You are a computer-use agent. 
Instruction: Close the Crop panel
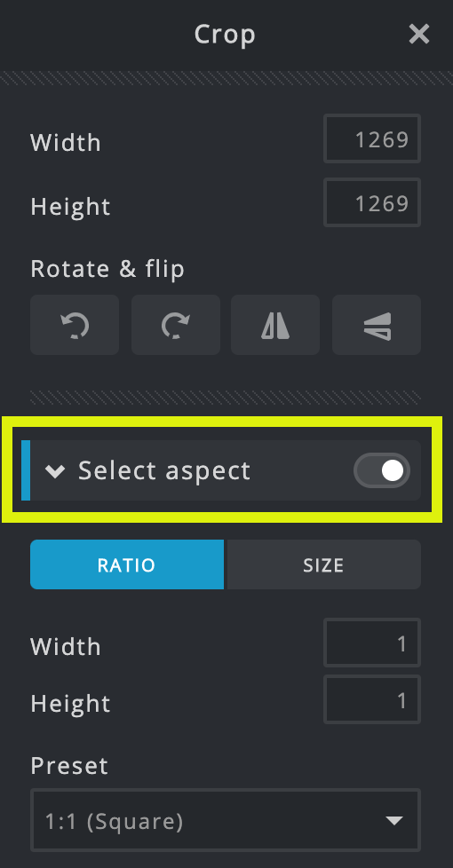(419, 35)
